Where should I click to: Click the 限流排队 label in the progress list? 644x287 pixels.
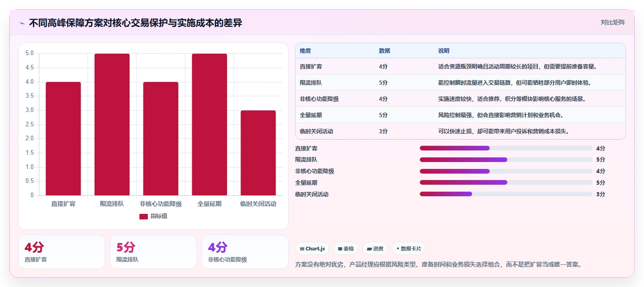(306, 160)
